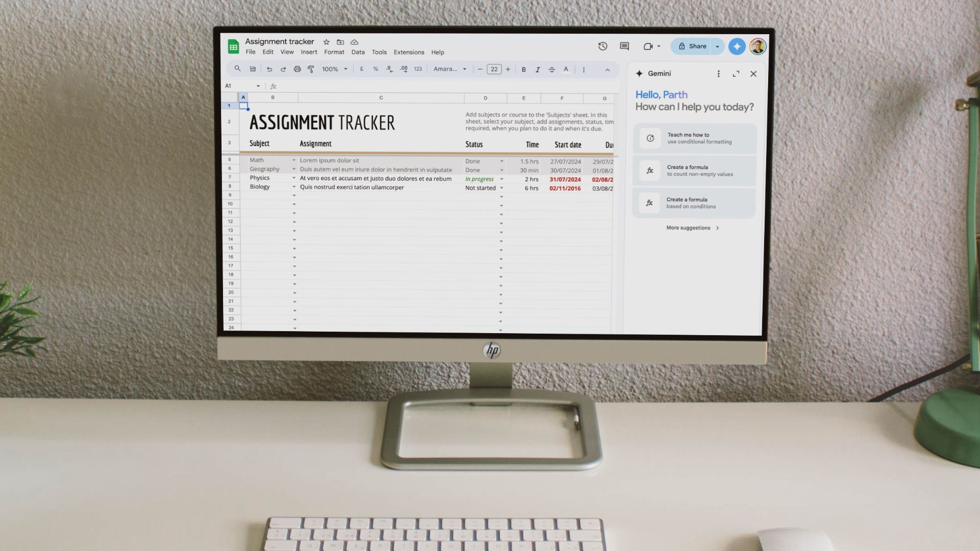This screenshot has width=980, height=551.
Task: Open the Format menu
Action: click(x=334, y=52)
